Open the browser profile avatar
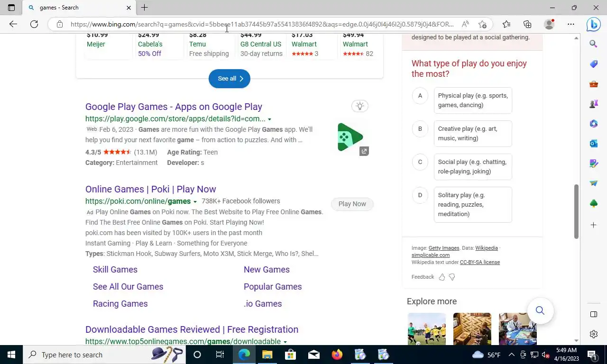The height and width of the screenshot is (364, 607). coord(549,24)
